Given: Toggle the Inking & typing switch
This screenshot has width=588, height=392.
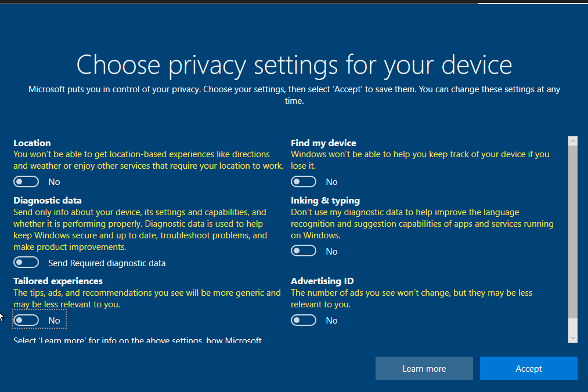Looking at the screenshot, I should click(x=304, y=251).
